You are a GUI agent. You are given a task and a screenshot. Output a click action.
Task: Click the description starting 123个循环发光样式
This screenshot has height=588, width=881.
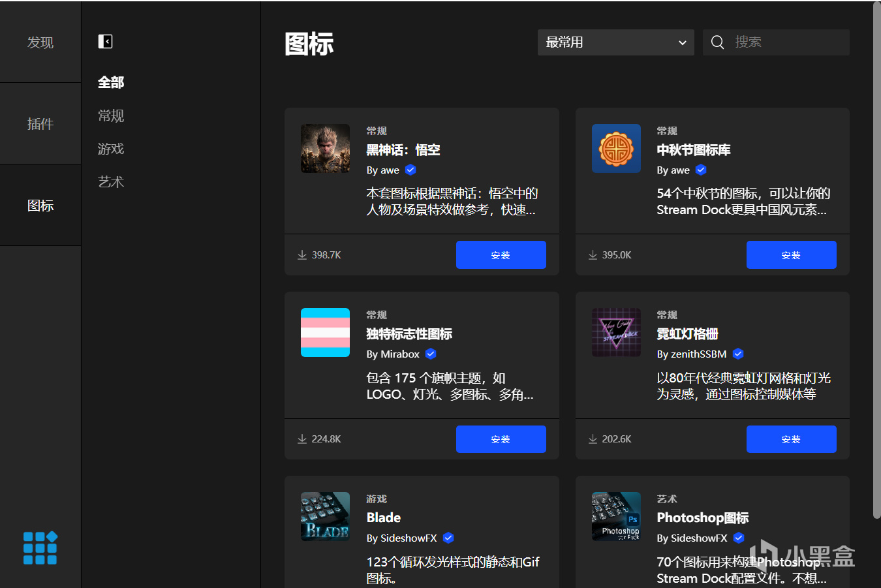click(453, 570)
